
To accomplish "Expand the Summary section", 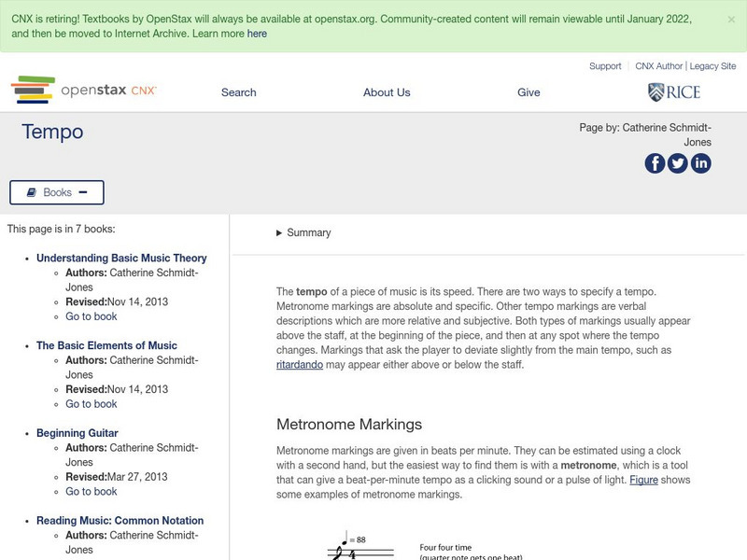I will tap(303, 232).
